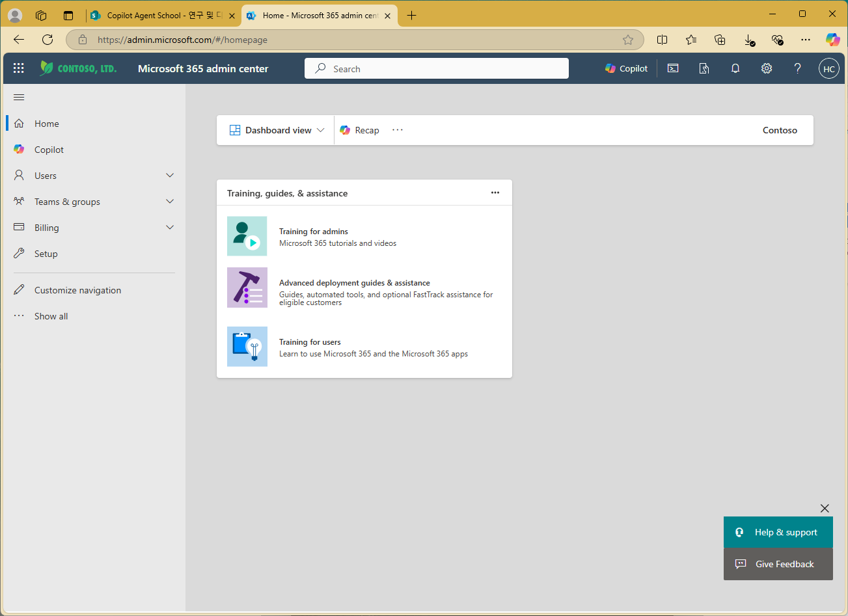Open a new browser tab
The width and height of the screenshot is (848, 616).
coord(411,16)
